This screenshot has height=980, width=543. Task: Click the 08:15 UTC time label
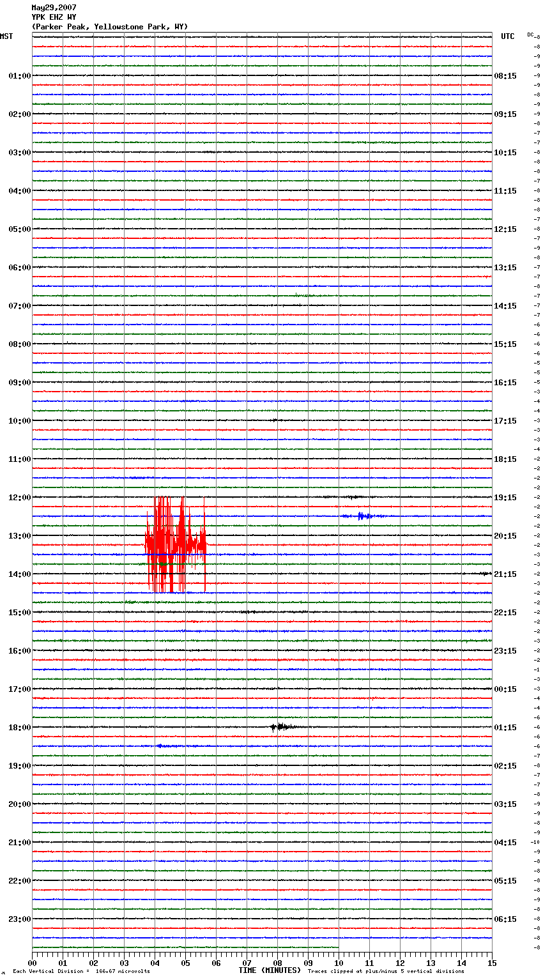[505, 76]
